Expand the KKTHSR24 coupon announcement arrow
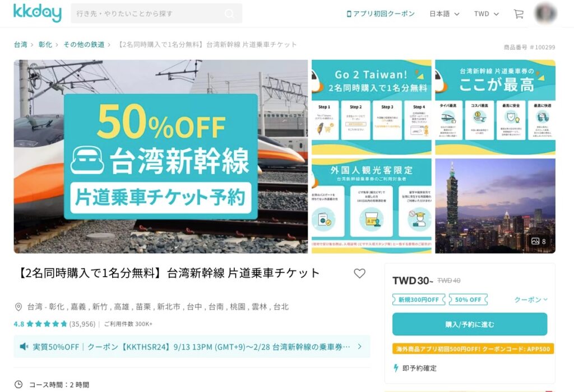Image resolution: width=574 pixels, height=392 pixels. point(359,346)
